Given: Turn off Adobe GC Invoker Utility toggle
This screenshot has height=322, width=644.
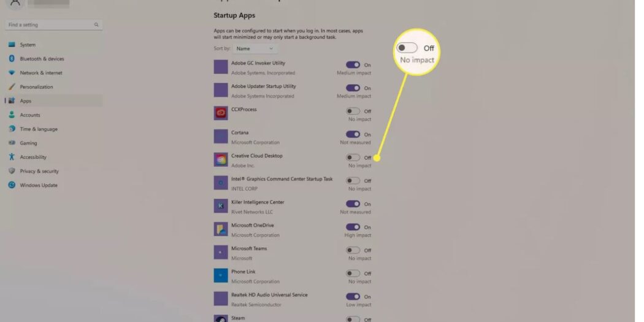Looking at the screenshot, I should coord(353,65).
